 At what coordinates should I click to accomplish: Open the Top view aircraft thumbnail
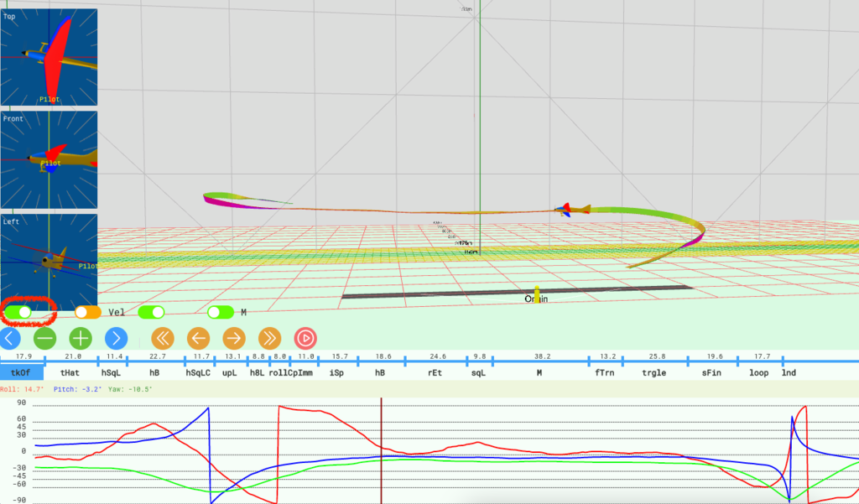(49, 57)
